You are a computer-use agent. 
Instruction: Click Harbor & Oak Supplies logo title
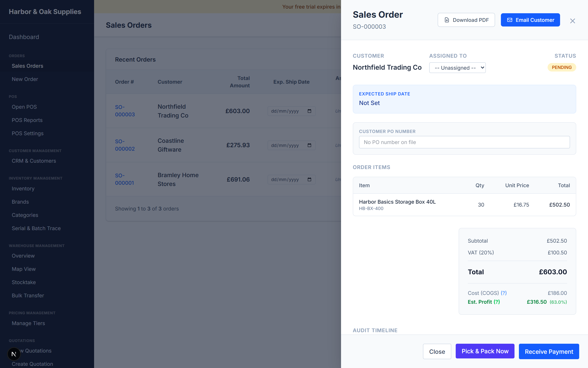click(45, 12)
